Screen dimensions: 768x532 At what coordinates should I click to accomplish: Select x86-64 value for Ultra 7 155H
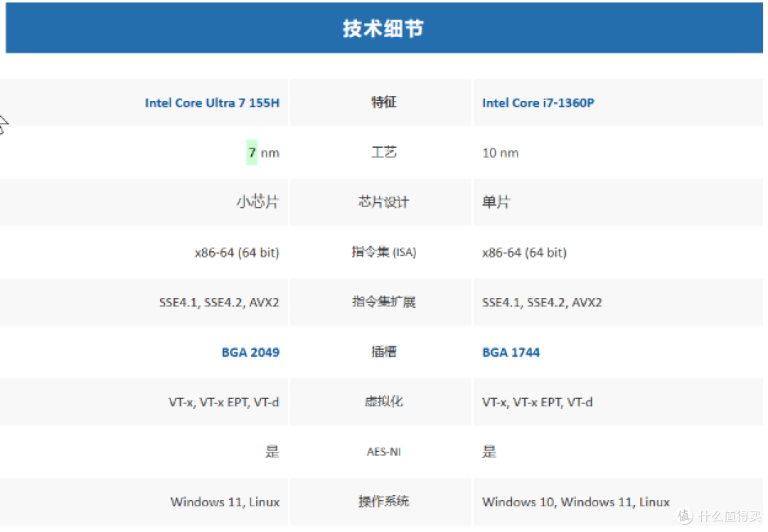point(237,252)
